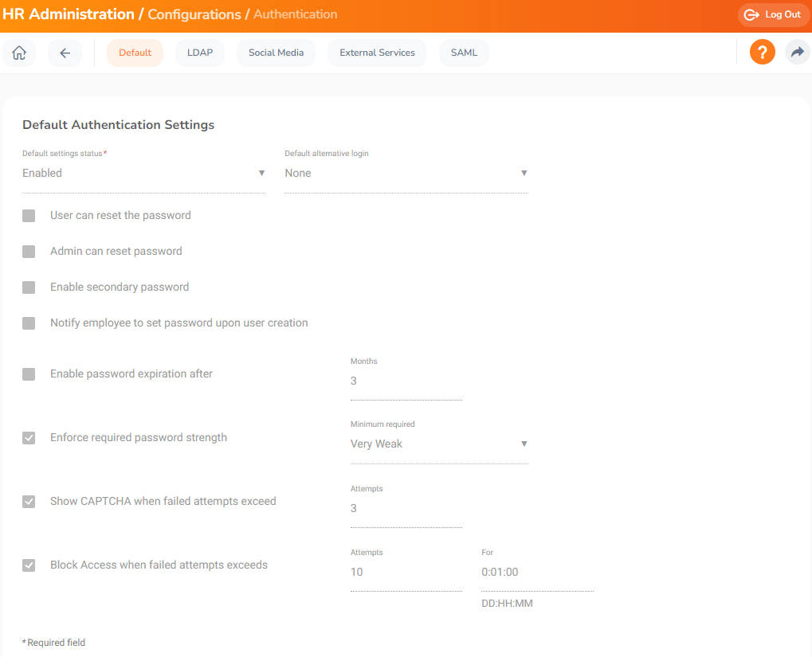Click the For duration field 0:01:00
The height and width of the screenshot is (657, 812).
tap(537, 573)
